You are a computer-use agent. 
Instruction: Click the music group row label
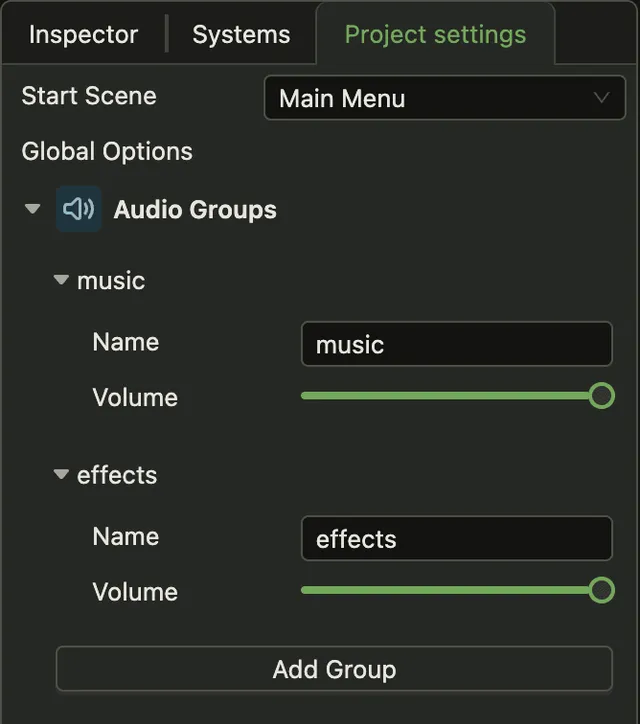(x=111, y=281)
